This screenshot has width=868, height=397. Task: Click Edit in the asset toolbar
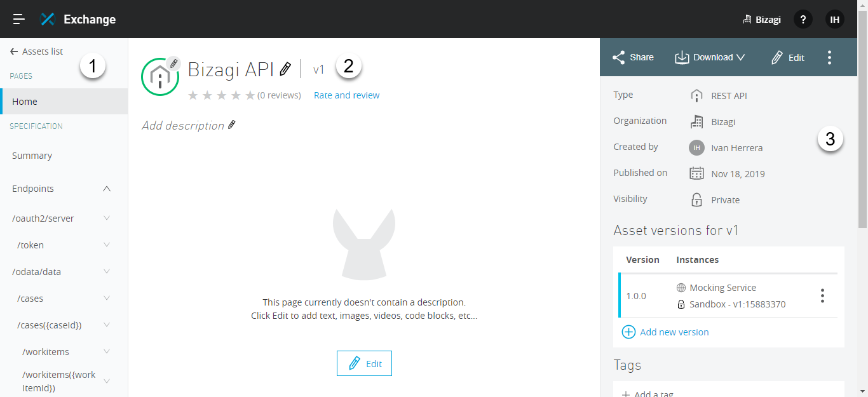pyautogui.click(x=788, y=58)
